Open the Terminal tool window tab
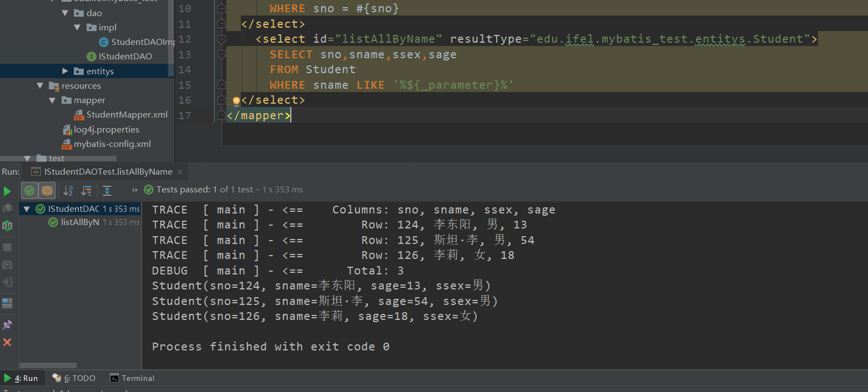Viewport: 868px width, 392px height. (132, 378)
